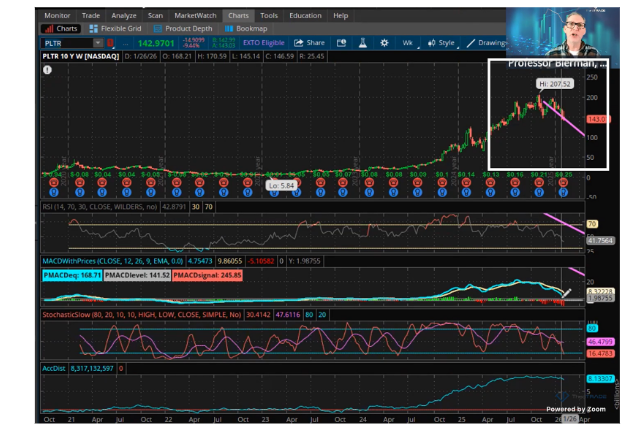This screenshot has width=639, height=435.
Task: Click the H: 170.59 high value
Action: tap(212, 56)
